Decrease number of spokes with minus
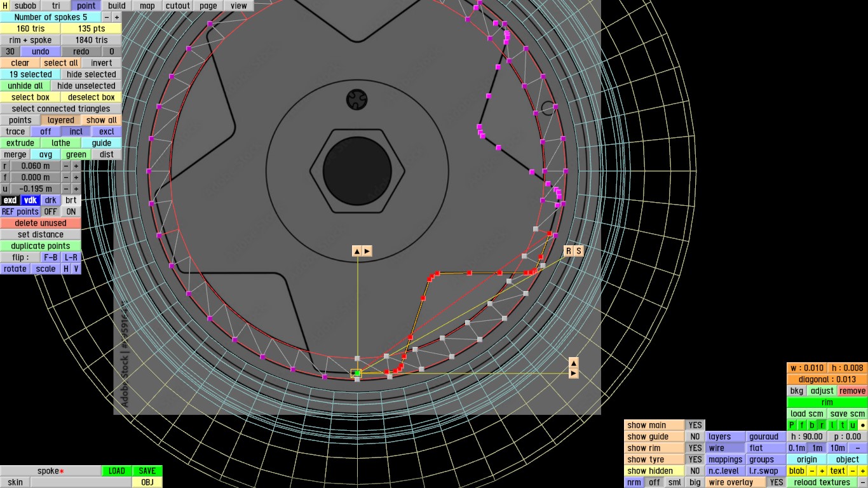This screenshot has height=488, width=868. tap(107, 17)
